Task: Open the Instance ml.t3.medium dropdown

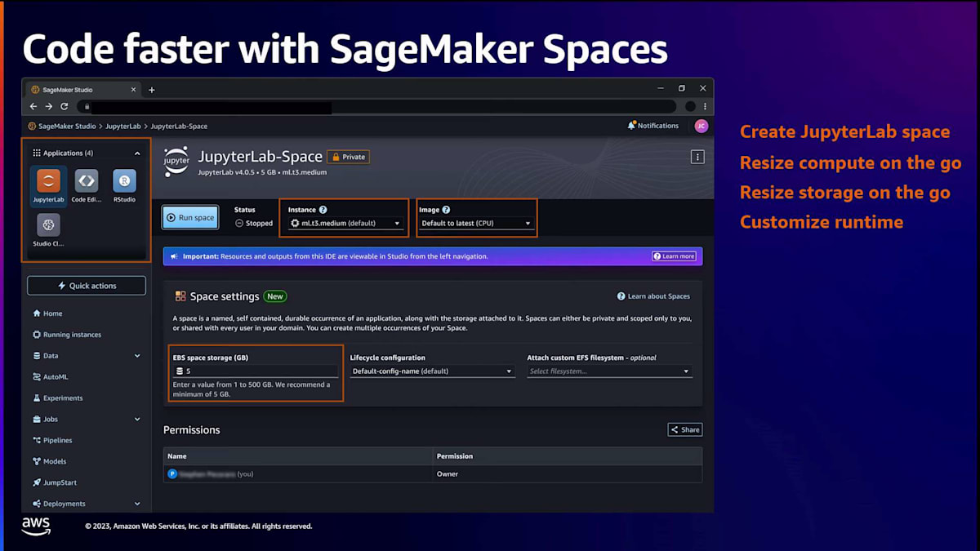Action: 346,223
